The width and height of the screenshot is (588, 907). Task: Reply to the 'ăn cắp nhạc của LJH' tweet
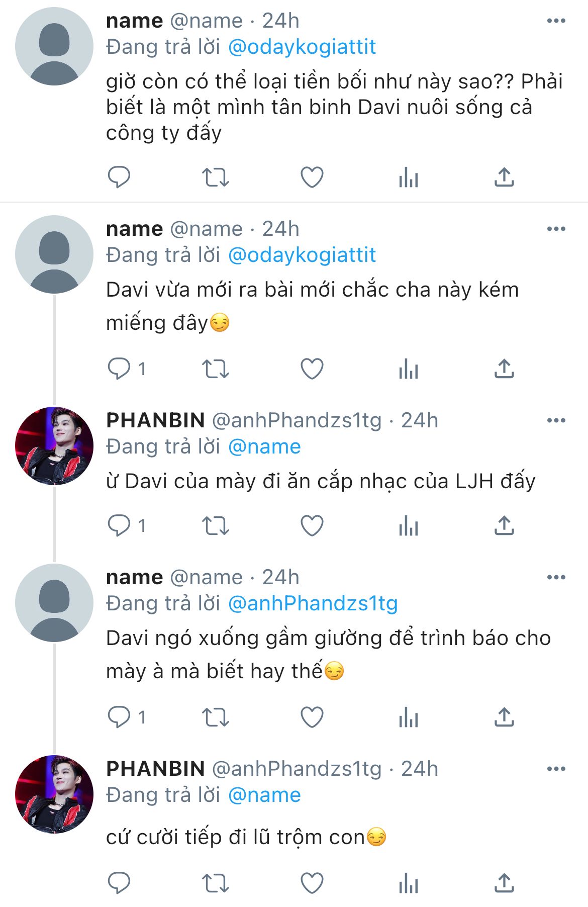pyautogui.click(x=119, y=526)
